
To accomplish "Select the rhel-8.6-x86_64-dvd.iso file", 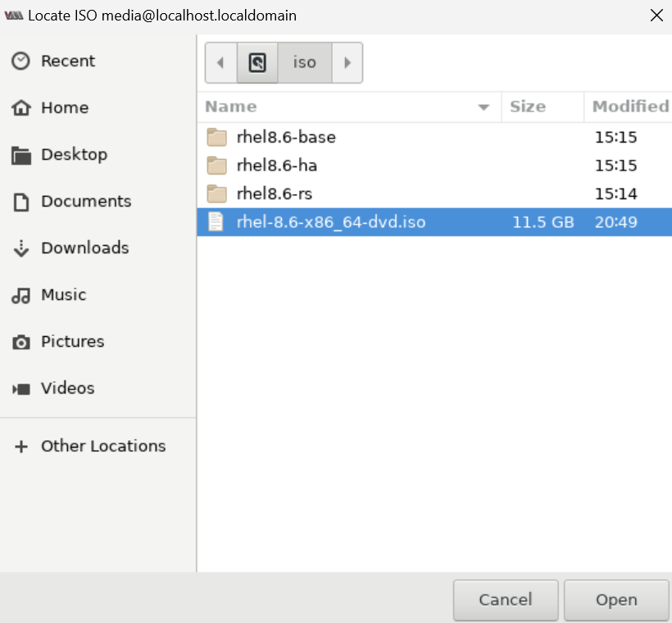I will coord(434,222).
